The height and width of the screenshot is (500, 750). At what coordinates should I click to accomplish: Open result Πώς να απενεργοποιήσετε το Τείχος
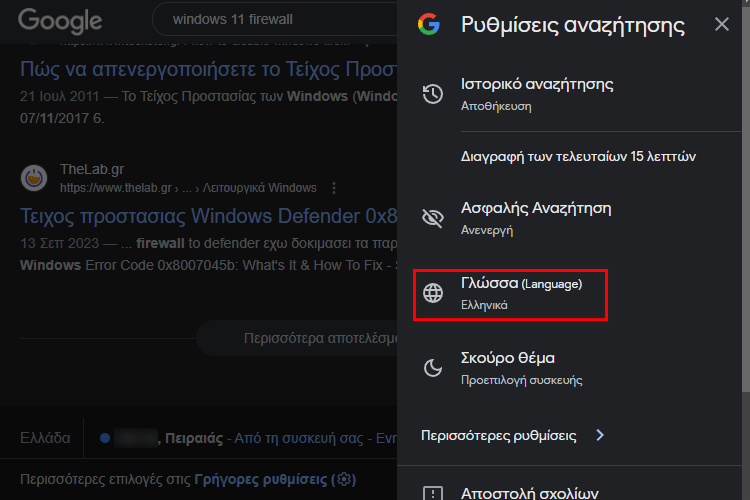(x=209, y=70)
